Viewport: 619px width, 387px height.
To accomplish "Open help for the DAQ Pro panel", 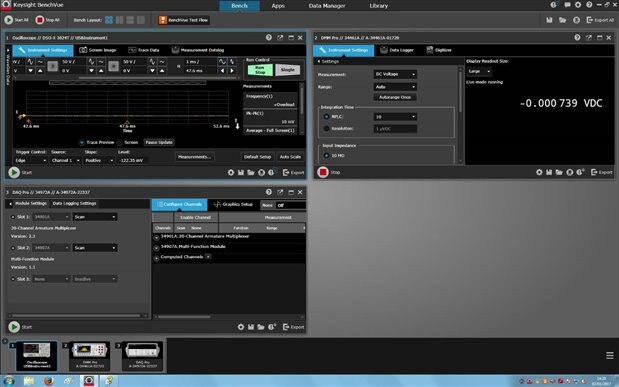I will point(269,192).
